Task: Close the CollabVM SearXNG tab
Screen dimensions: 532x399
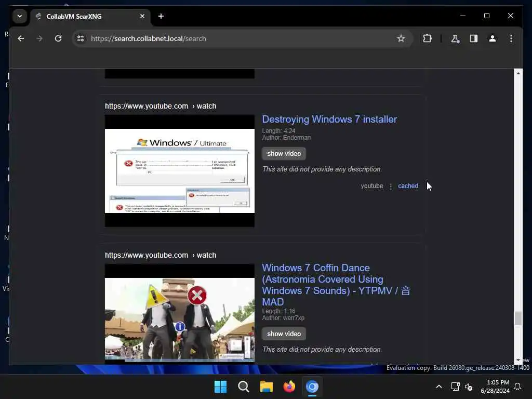Action: [142, 16]
